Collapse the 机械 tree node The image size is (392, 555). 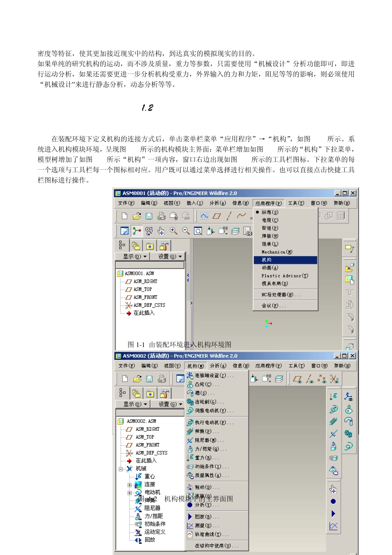click(121, 469)
